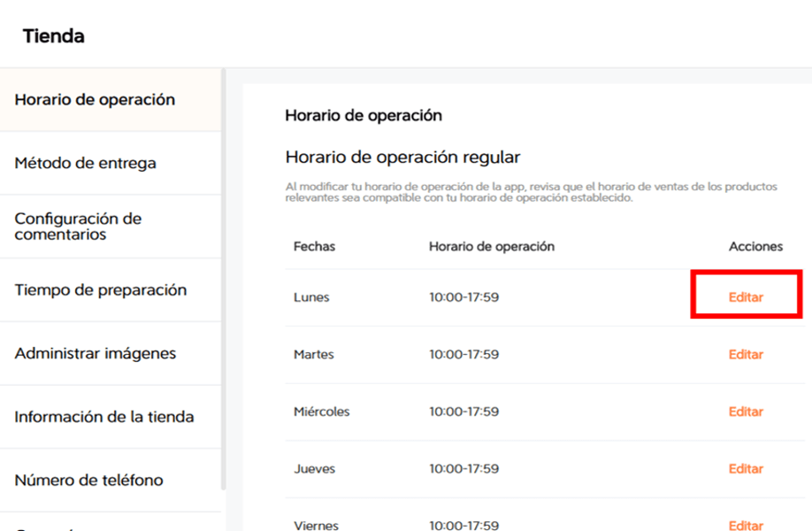Viewport: 812px width, 531px height.
Task: Click Editar on the Jueves row
Action: (x=746, y=468)
